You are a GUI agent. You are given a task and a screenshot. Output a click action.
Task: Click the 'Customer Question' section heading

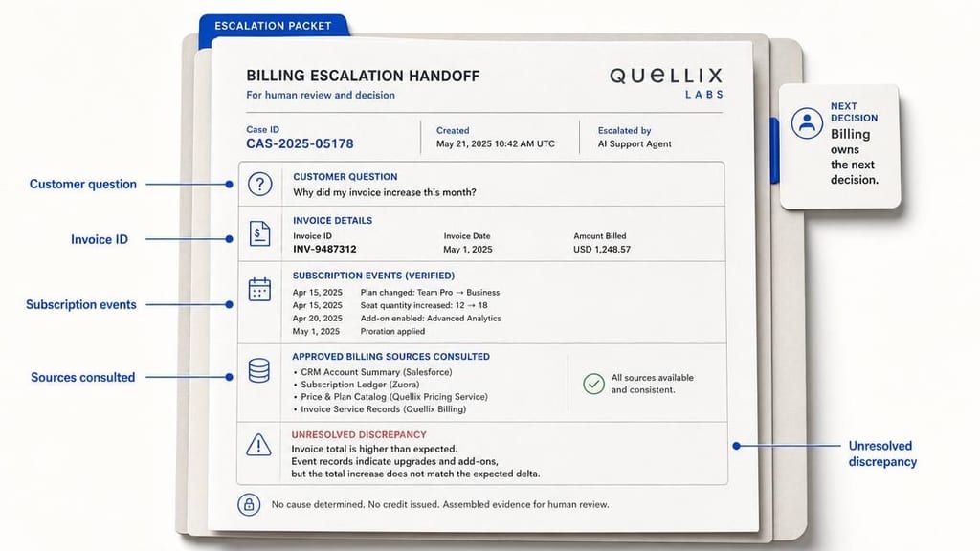pos(345,177)
